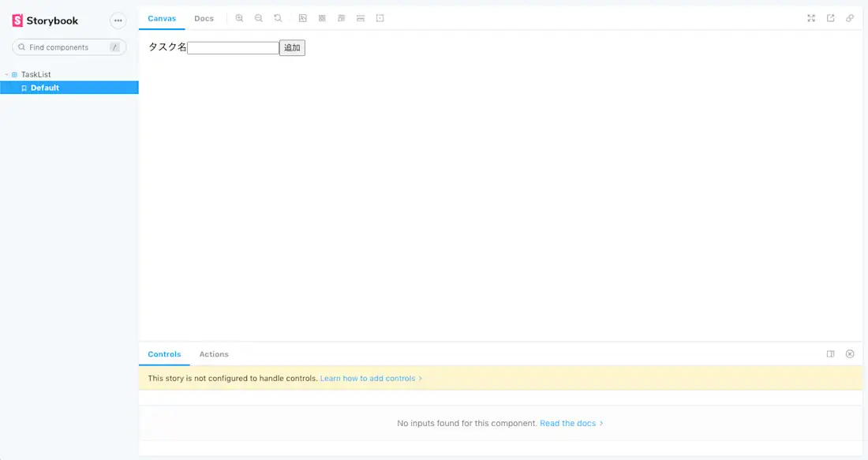Hide the addons panel

(850, 353)
